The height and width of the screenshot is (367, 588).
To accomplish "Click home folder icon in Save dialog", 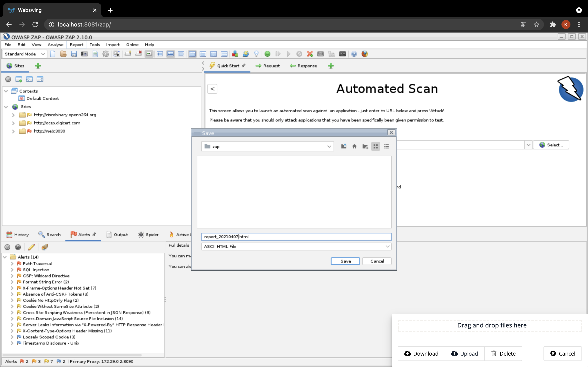I will click(354, 146).
